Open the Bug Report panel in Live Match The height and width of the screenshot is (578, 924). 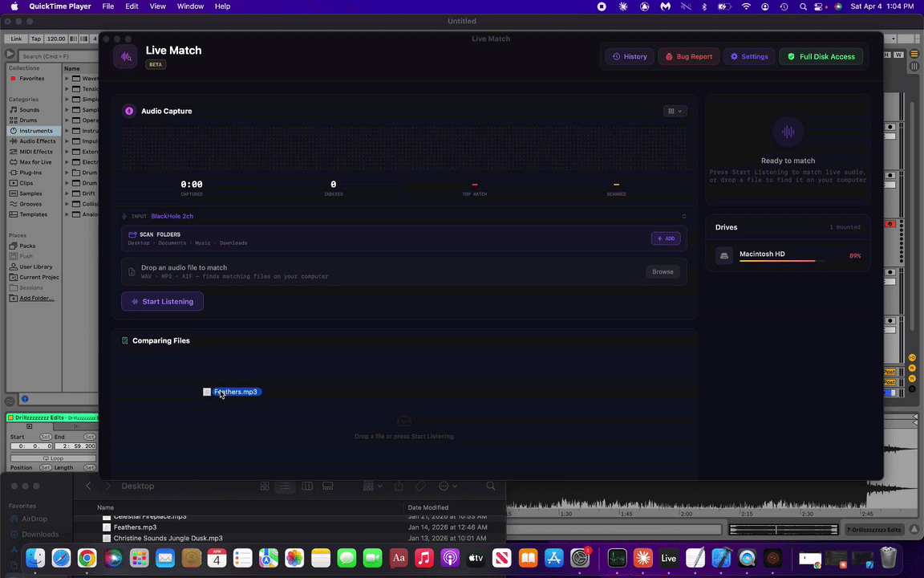[x=690, y=56]
